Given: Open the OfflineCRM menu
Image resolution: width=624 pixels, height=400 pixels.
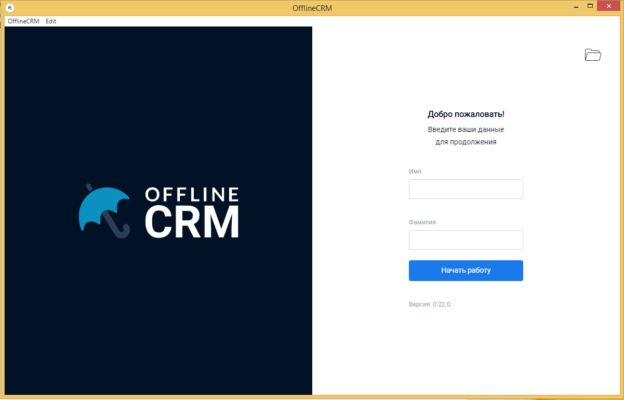Looking at the screenshot, I should [23, 21].
